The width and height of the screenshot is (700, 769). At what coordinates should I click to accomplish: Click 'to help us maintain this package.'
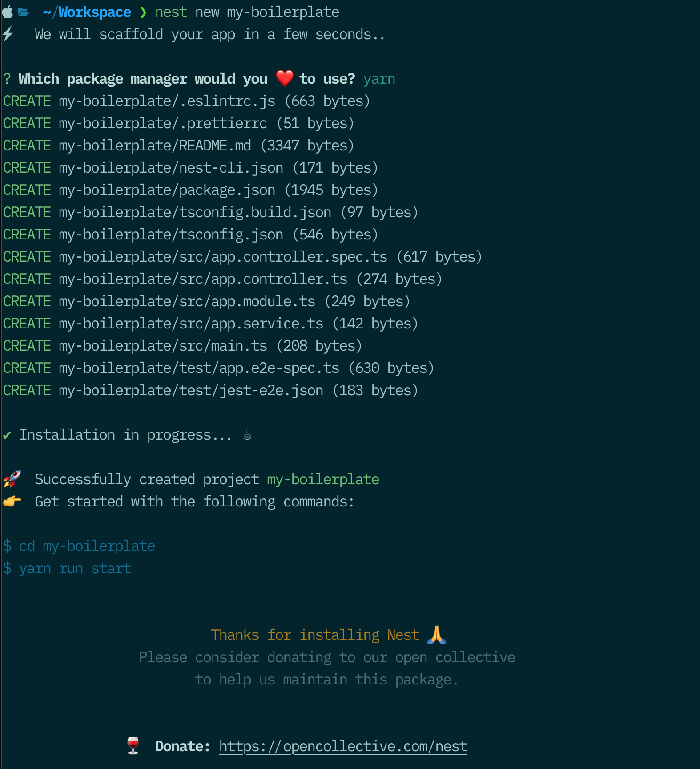click(x=327, y=680)
